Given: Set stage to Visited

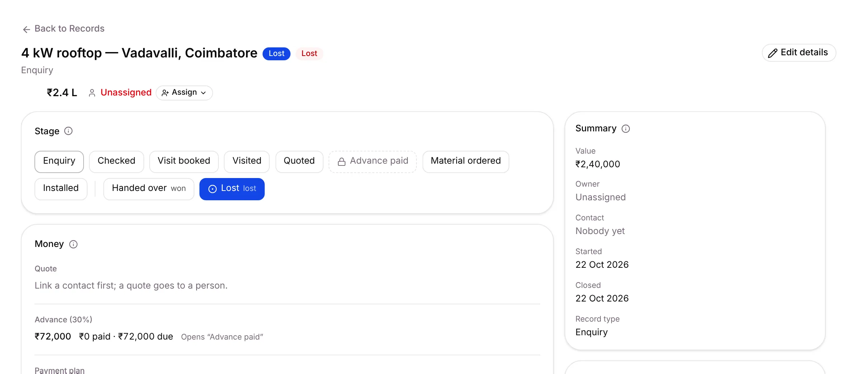Looking at the screenshot, I should [247, 162].
